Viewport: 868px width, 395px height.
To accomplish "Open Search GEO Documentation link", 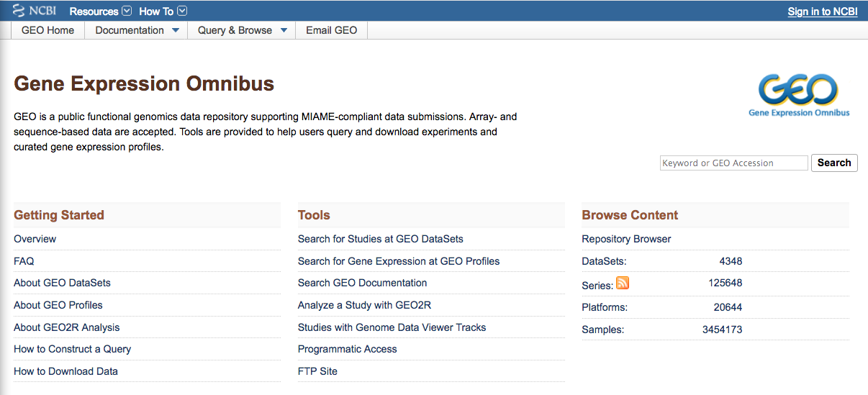I will coord(363,283).
